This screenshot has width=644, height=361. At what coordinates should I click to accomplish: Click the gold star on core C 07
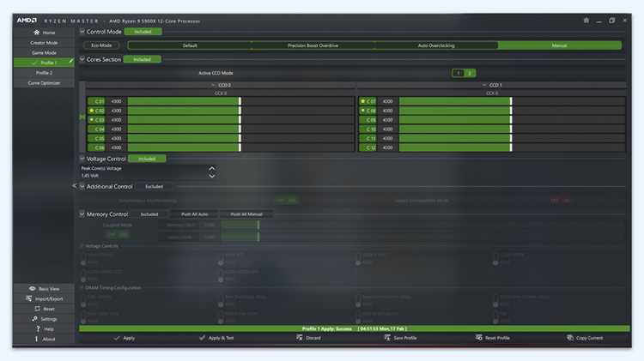[362, 101]
